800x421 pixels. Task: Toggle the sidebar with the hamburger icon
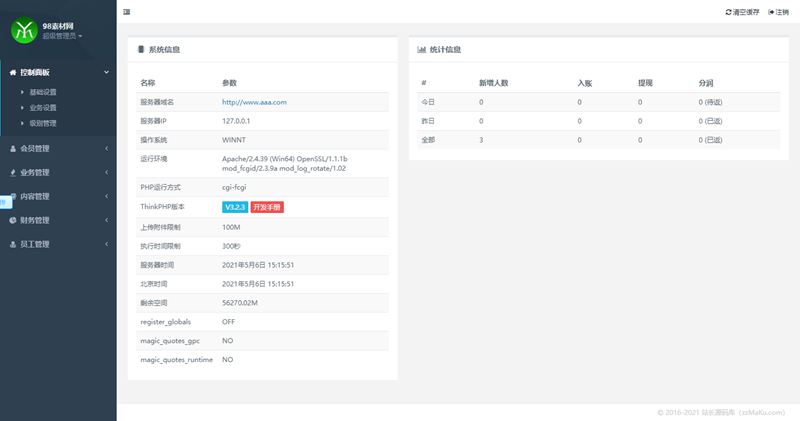(125, 12)
